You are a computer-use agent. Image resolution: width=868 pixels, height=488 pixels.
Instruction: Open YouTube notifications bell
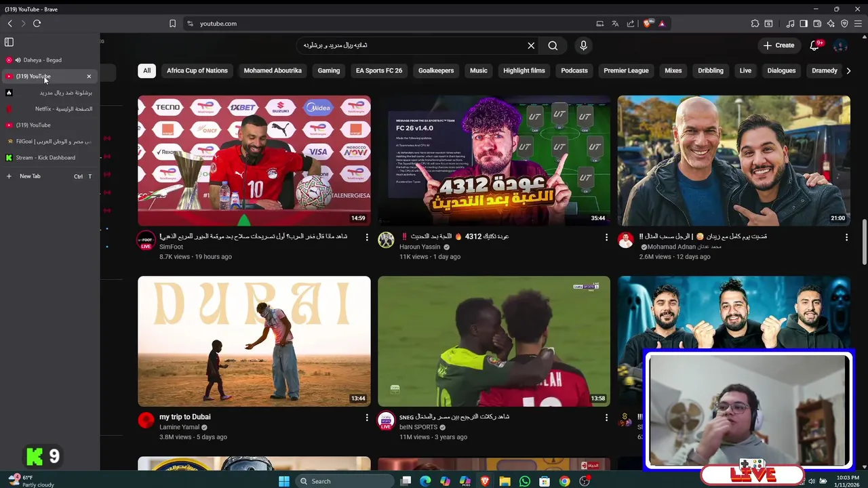coord(814,45)
